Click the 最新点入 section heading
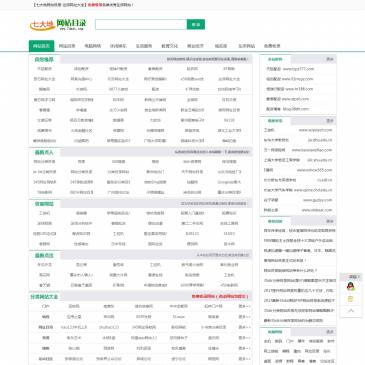 pos(44,152)
